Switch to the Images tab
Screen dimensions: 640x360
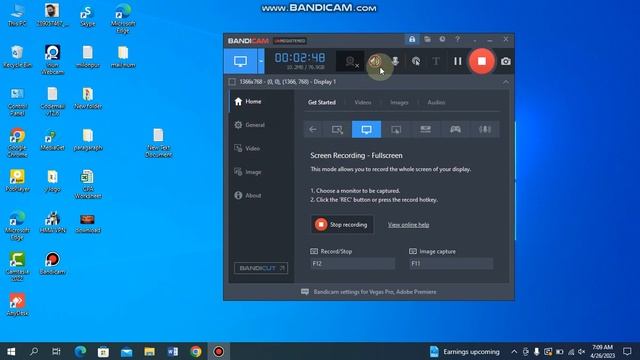pos(399,102)
